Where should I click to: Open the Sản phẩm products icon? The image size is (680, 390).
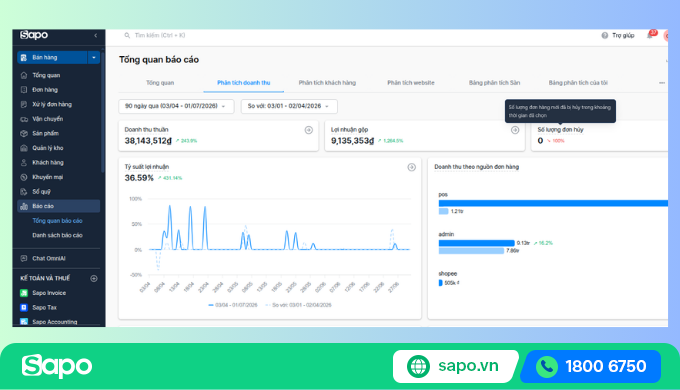coord(24,133)
